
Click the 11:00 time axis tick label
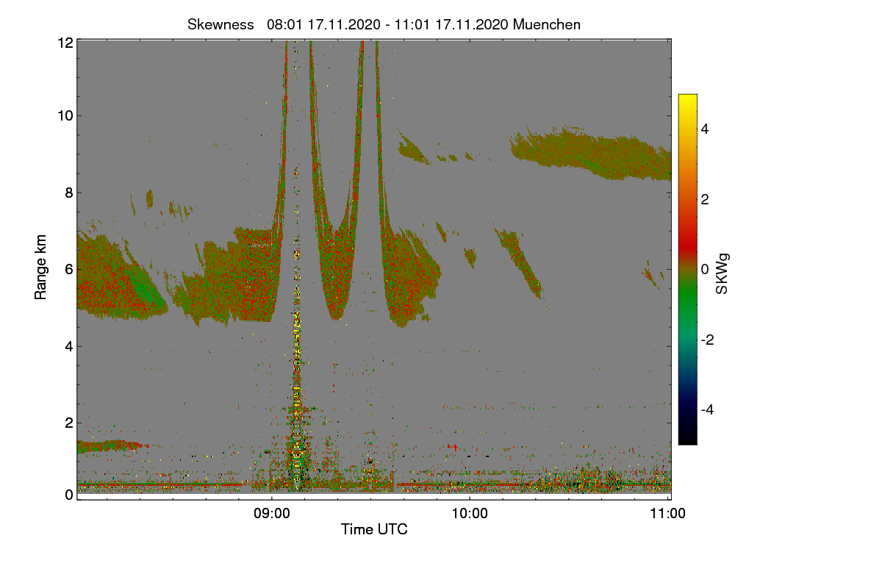pyautogui.click(x=668, y=514)
